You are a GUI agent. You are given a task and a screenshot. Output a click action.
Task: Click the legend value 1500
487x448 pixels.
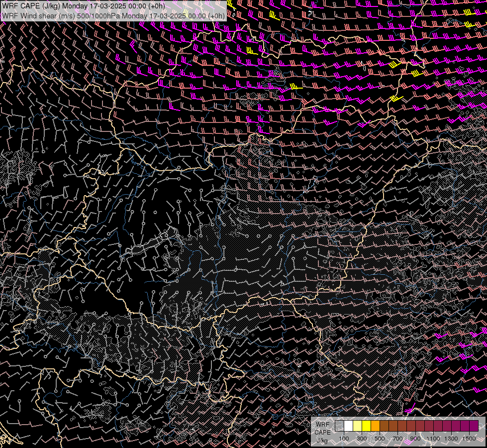[x=469, y=439]
